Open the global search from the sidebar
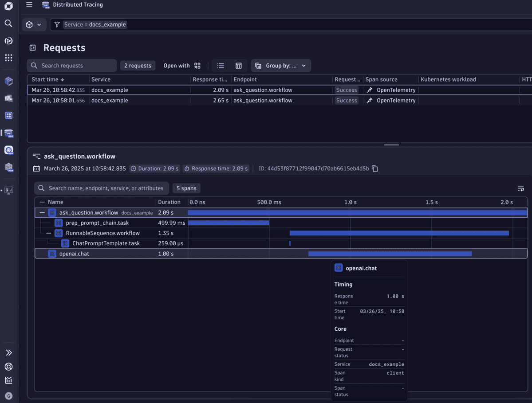The height and width of the screenshot is (403, 532). (x=8, y=23)
